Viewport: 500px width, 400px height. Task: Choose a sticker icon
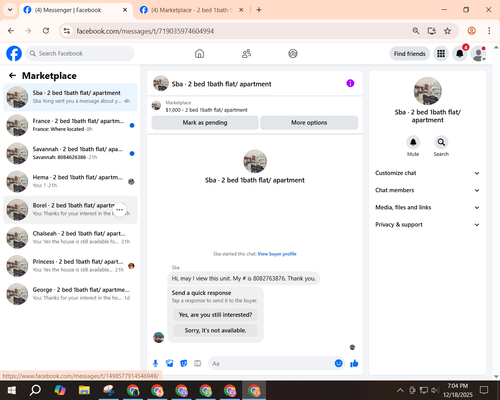pyautogui.click(x=184, y=363)
